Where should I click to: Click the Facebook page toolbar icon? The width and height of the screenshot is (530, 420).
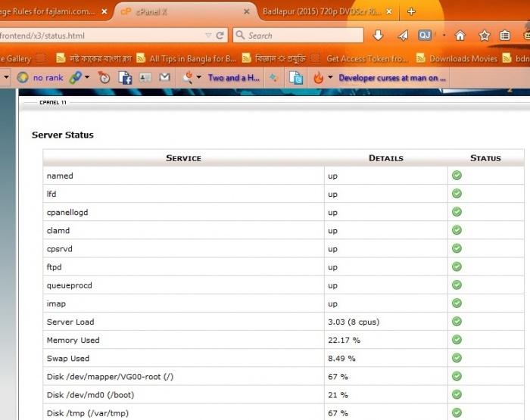pyautogui.click(x=125, y=78)
